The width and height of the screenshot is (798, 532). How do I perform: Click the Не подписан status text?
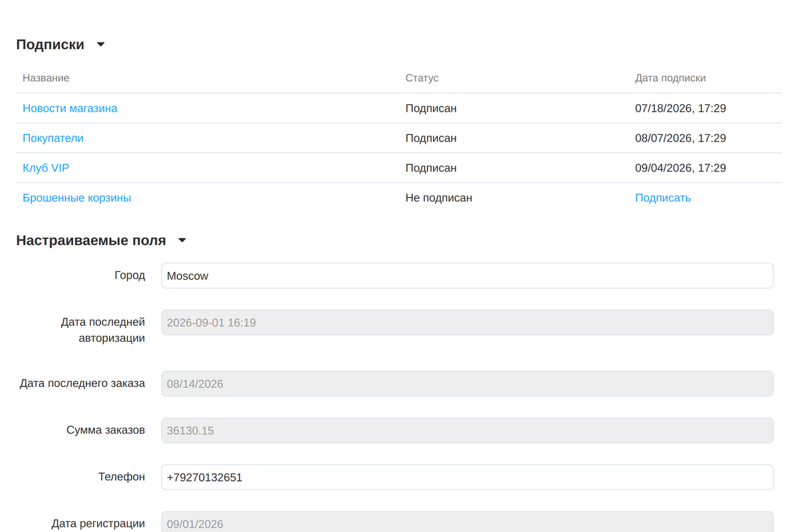pos(439,198)
